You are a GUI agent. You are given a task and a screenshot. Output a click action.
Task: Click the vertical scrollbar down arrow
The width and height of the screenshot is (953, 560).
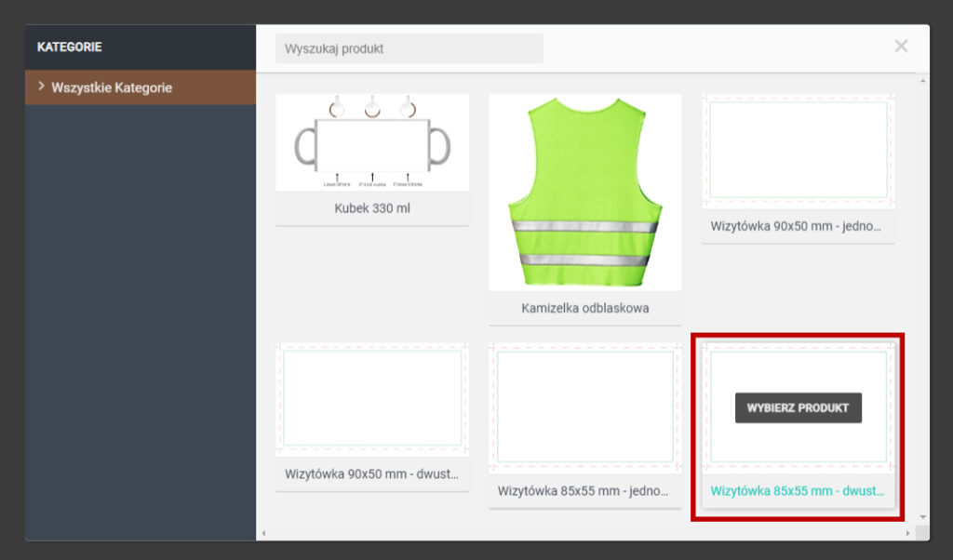click(x=922, y=516)
